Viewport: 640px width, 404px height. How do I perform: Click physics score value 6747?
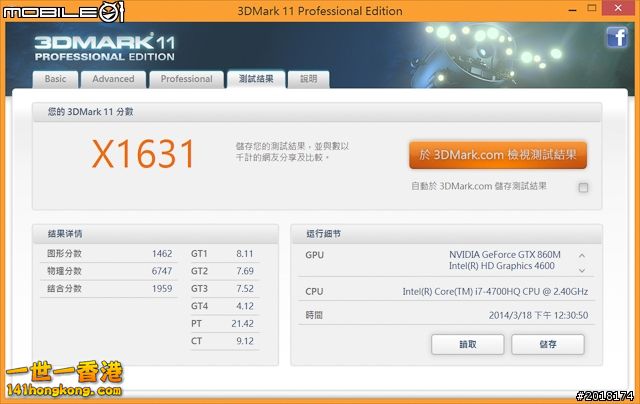[162, 271]
